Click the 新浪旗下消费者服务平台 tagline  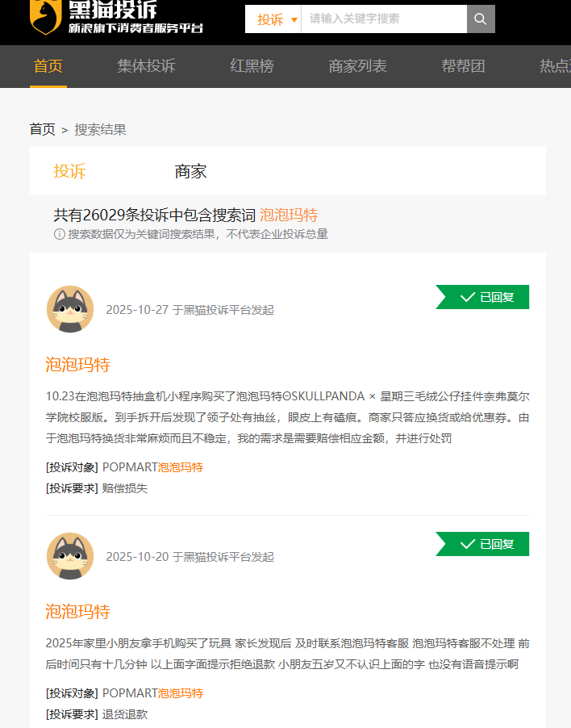point(136,28)
